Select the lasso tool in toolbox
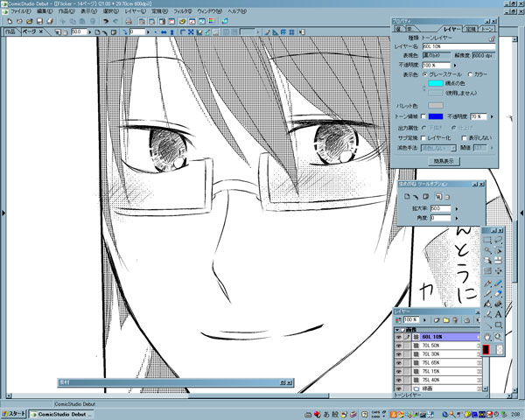 (x=498, y=240)
